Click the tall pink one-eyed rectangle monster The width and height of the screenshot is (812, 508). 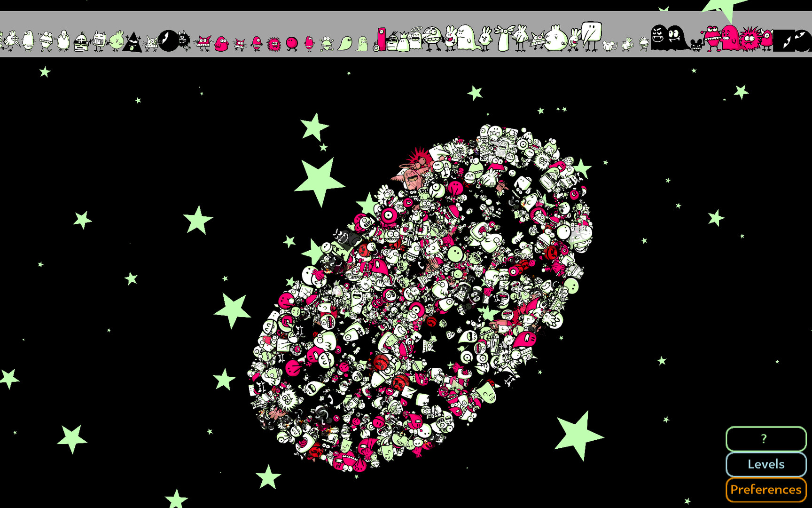point(381,39)
